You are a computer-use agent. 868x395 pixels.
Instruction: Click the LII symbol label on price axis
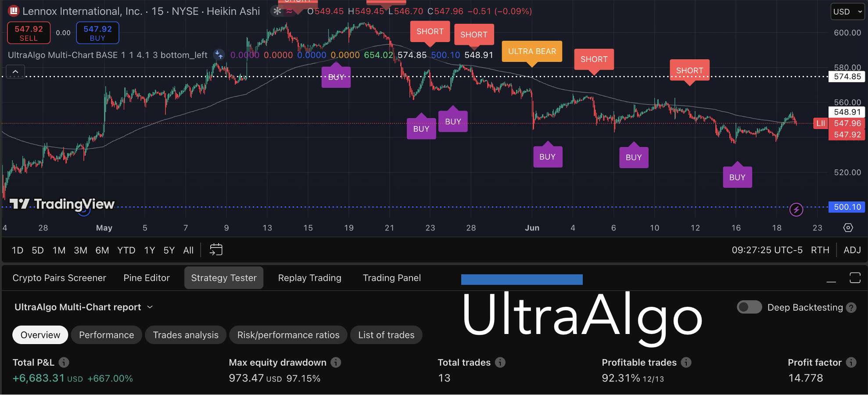tap(821, 123)
